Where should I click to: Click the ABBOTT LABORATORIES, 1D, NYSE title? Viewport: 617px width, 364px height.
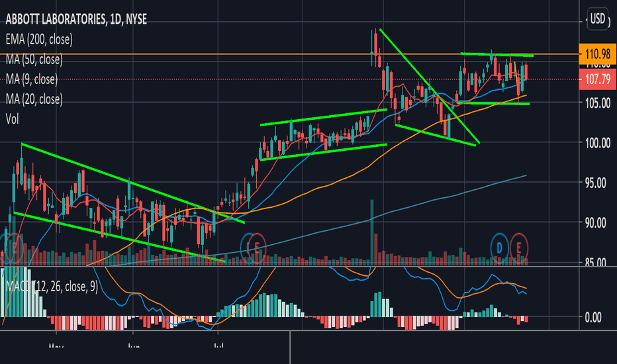76,19
